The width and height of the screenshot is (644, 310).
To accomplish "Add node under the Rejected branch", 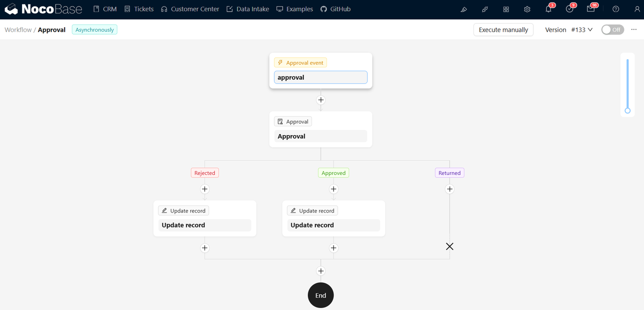I will click(205, 189).
